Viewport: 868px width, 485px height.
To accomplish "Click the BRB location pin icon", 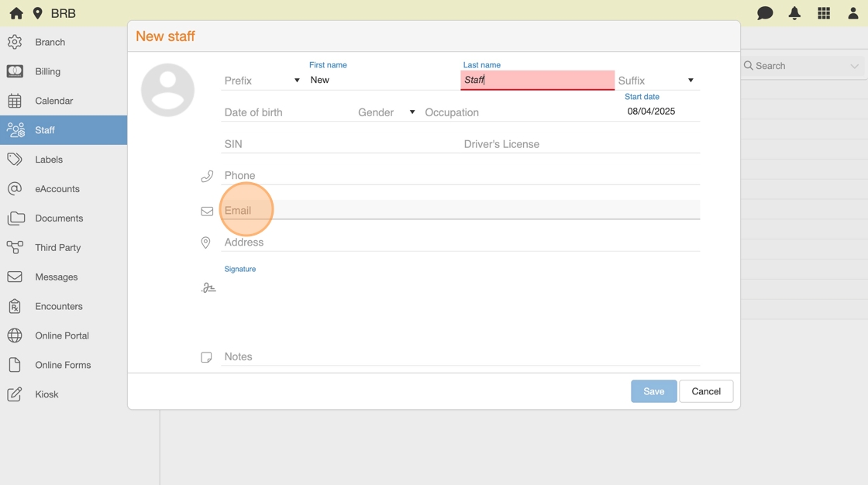I will pos(37,13).
